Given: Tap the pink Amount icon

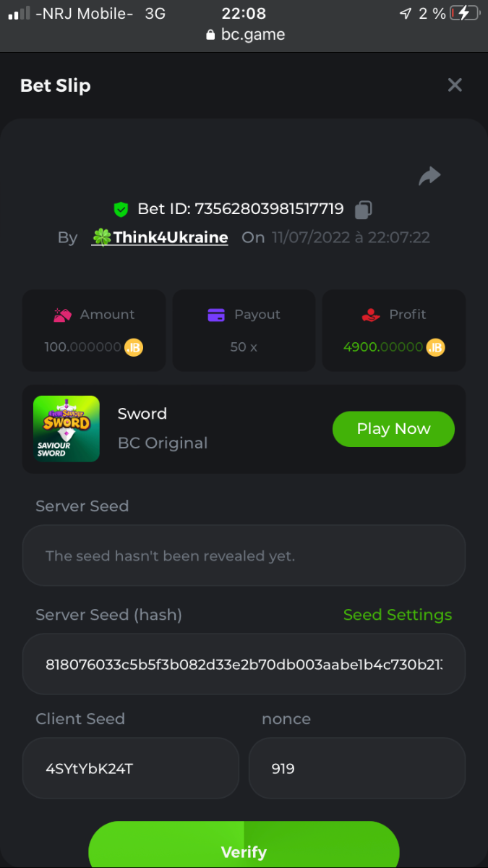Looking at the screenshot, I should point(62,315).
